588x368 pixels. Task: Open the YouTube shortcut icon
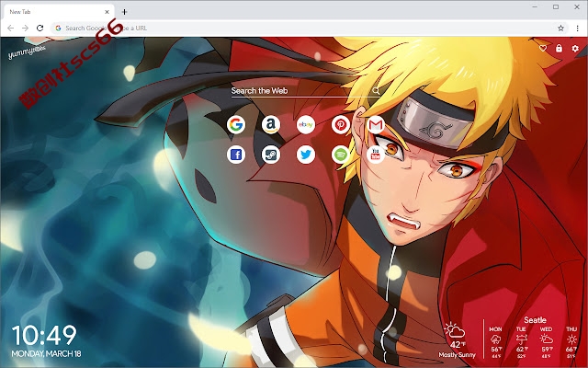click(x=376, y=155)
